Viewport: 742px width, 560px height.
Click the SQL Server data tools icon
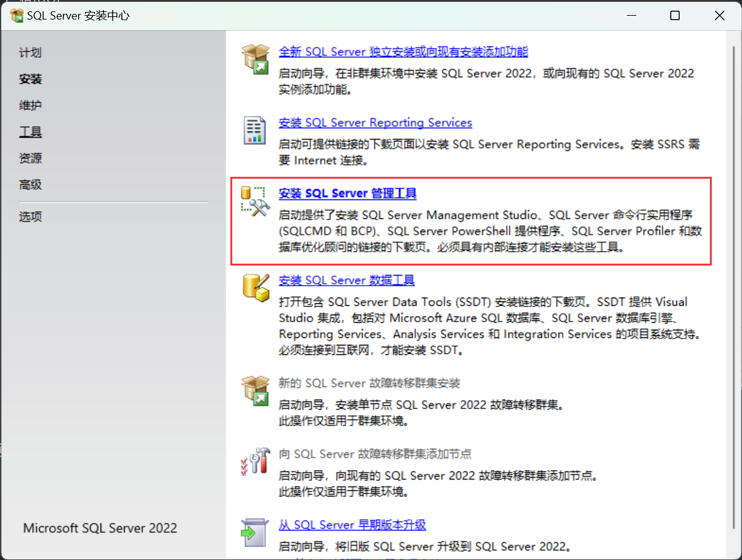[x=256, y=288]
